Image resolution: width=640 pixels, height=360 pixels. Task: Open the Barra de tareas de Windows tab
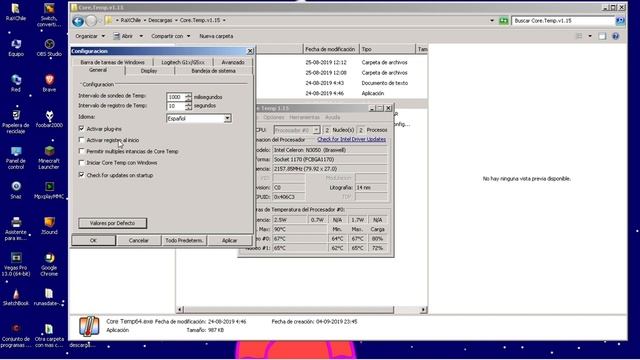[x=113, y=62]
